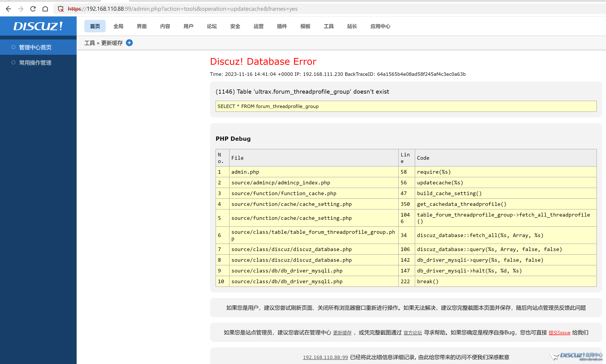Click the Discuz! logo
Screen dimensions: 606x364
(x=38, y=26)
